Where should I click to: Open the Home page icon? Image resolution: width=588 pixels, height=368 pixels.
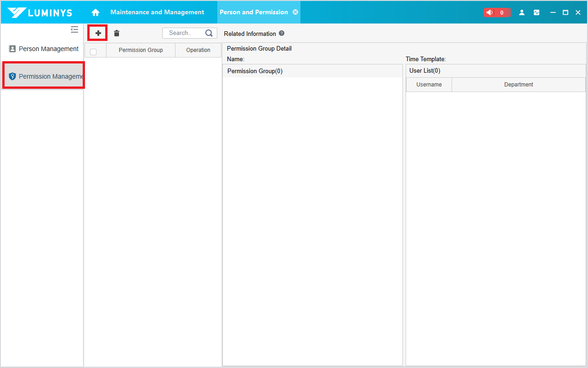(96, 12)
